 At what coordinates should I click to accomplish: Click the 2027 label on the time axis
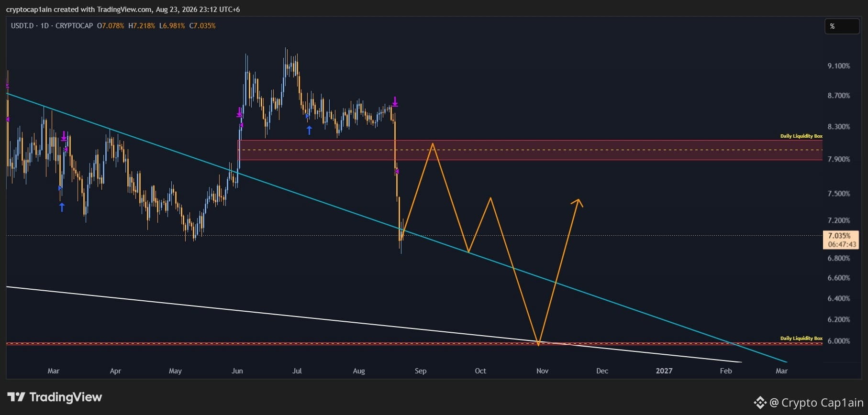point(664,371)
